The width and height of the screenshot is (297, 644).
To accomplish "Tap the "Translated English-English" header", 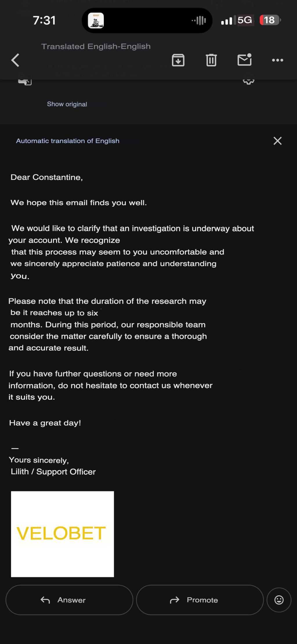I will pyautogui.click(x=96, y=46).
